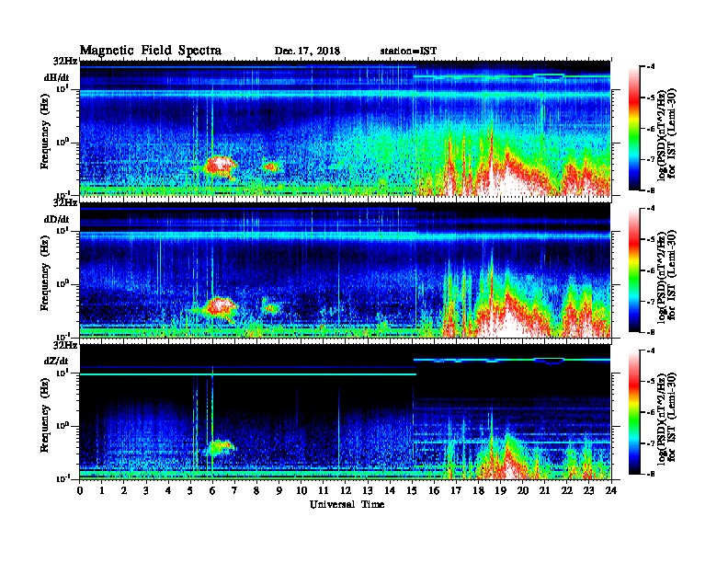The image size is (728, 563).
Task: Click the 19 hour tick on time axis
Action: point(500,490)
